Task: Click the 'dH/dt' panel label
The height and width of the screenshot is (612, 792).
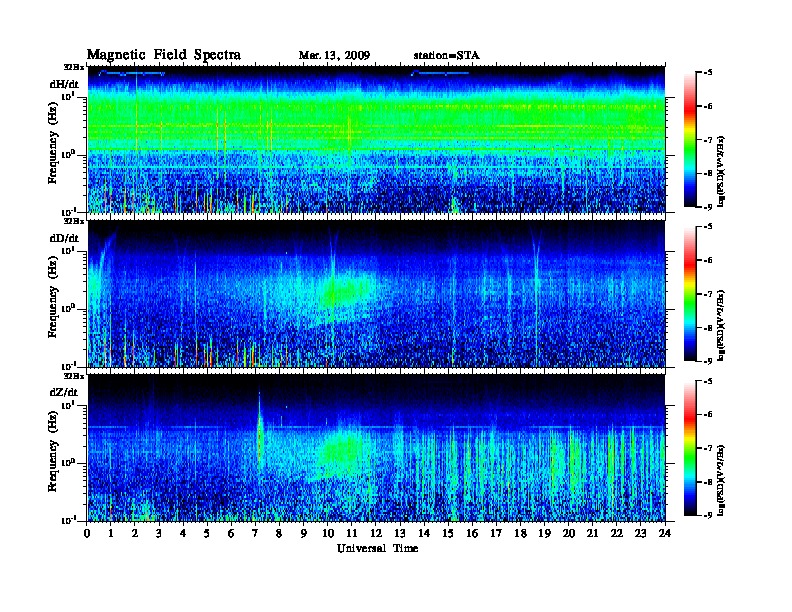Action: click(64, 84)
